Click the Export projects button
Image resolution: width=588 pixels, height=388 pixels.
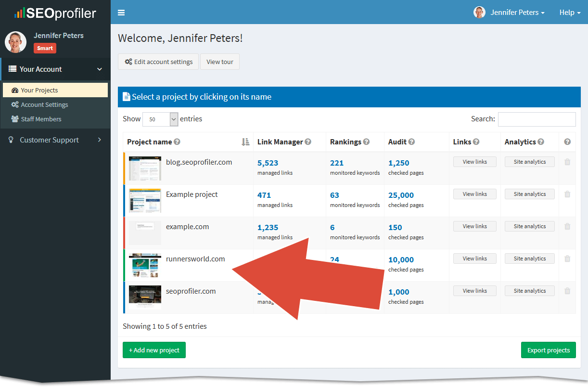pos(548,350)
